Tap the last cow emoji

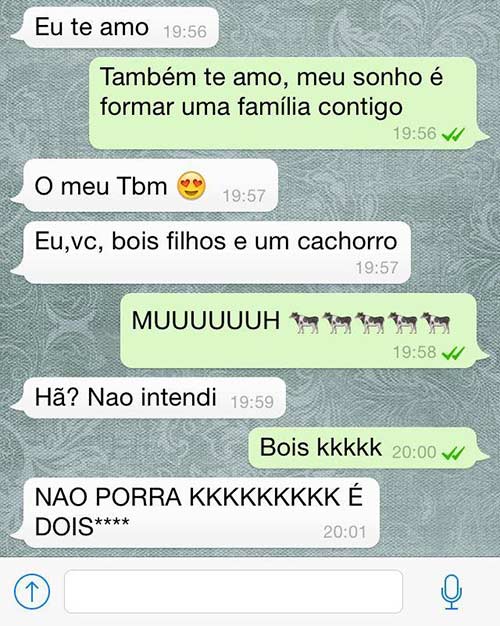click(436, 322)
